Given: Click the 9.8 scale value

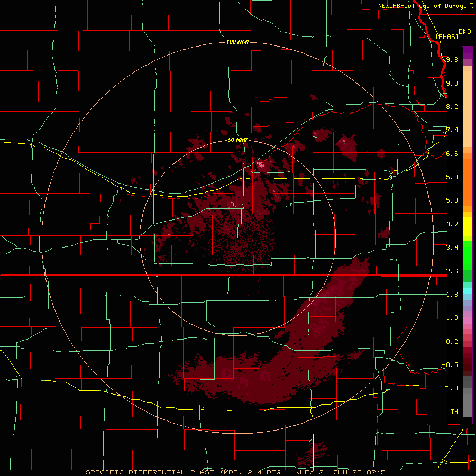Looking at the screenshot, I should (x=452, y=59).
